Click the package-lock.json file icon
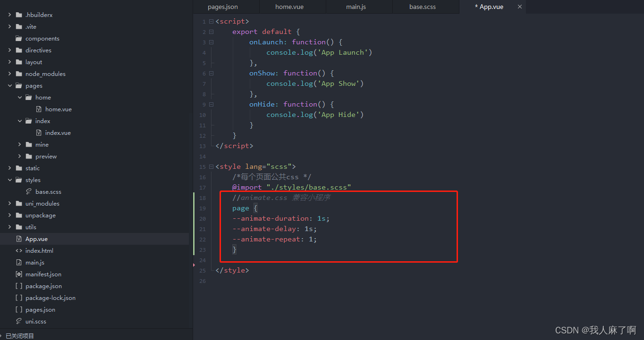The height and width of the screenshot is (340, 644). 19,298
